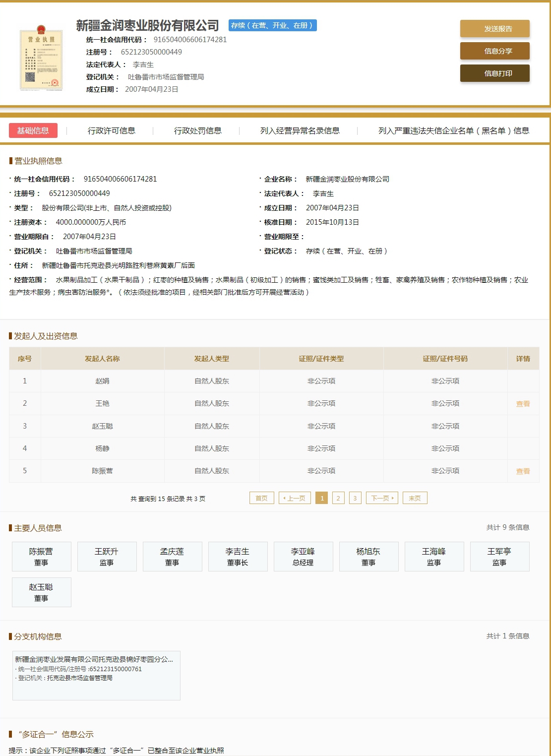Click the header registration number 652123050000449
The image size is (551, 756).
[151, 52]
